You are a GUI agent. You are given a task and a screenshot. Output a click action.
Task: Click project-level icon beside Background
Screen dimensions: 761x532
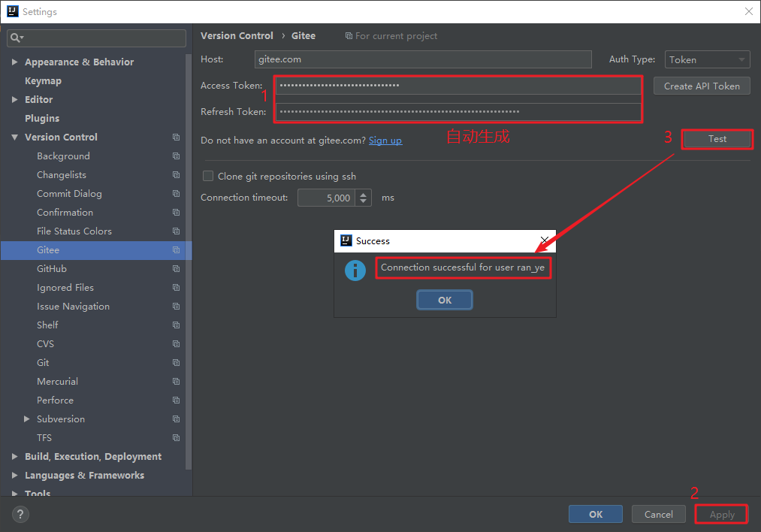[x=177, y=156]
